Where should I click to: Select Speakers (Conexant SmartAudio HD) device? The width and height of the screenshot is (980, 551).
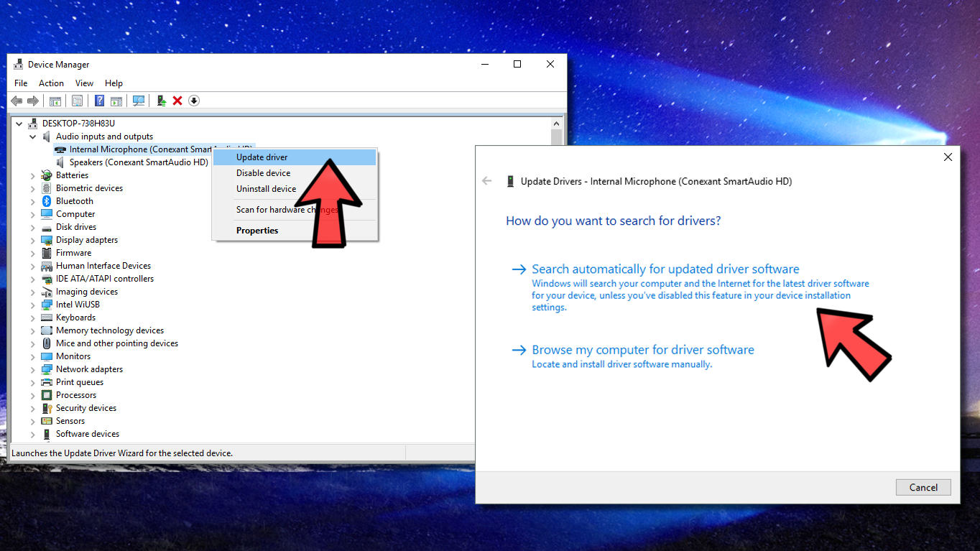[139, 162]
